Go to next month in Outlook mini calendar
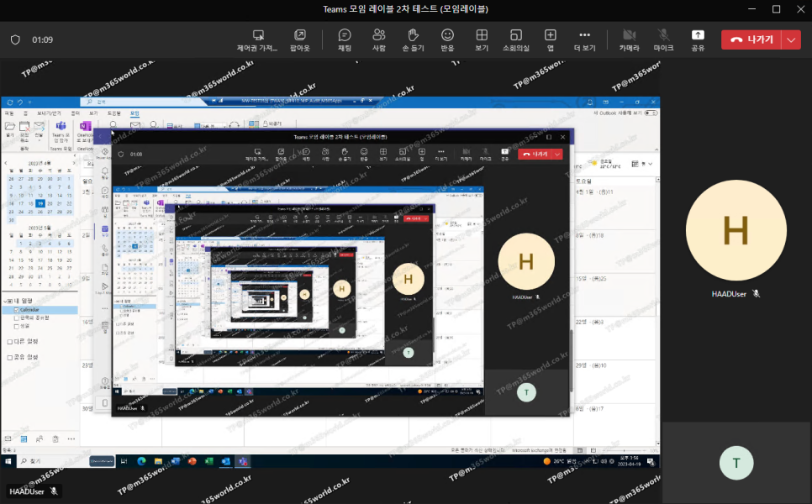The width and height of the screenshot is (812, 504). click(74, 163)
